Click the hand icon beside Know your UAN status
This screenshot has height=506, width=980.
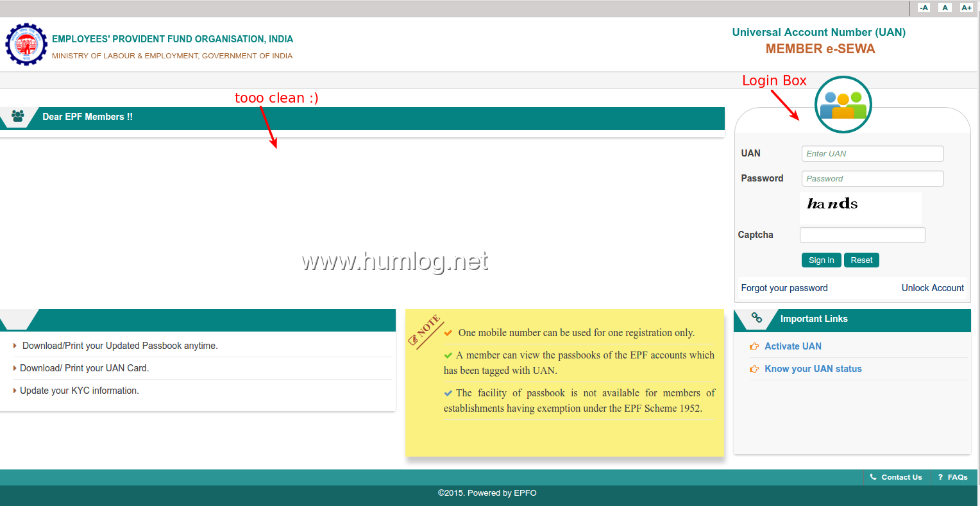pyautogui.click(x=754, y=369)
